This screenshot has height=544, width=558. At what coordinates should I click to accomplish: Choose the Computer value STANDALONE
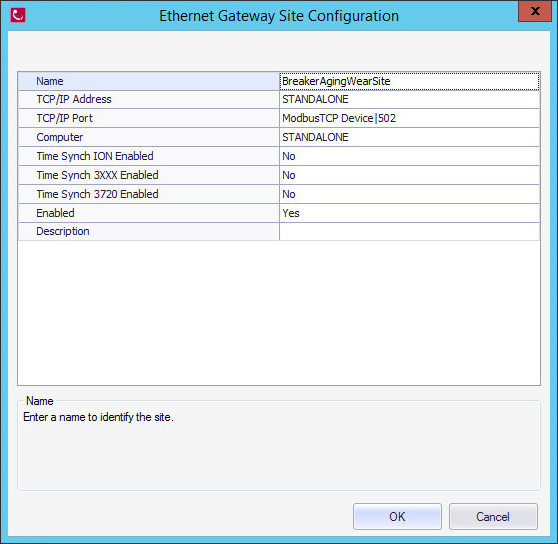coord(409,137)
